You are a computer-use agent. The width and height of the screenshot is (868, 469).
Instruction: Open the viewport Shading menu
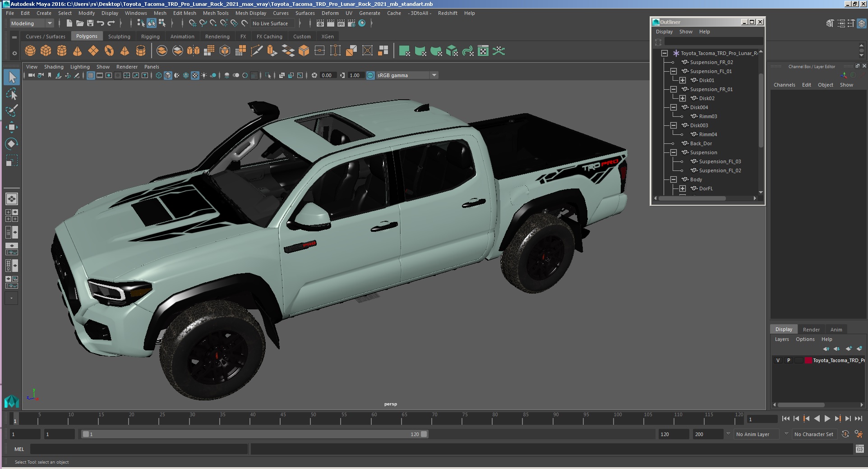(x=54, y=67)
